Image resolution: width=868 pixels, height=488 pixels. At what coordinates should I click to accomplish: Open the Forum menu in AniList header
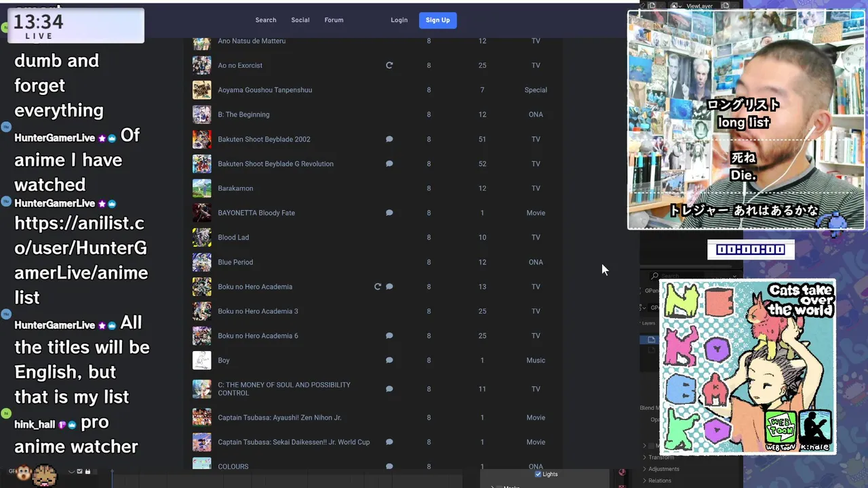(334, 20)
